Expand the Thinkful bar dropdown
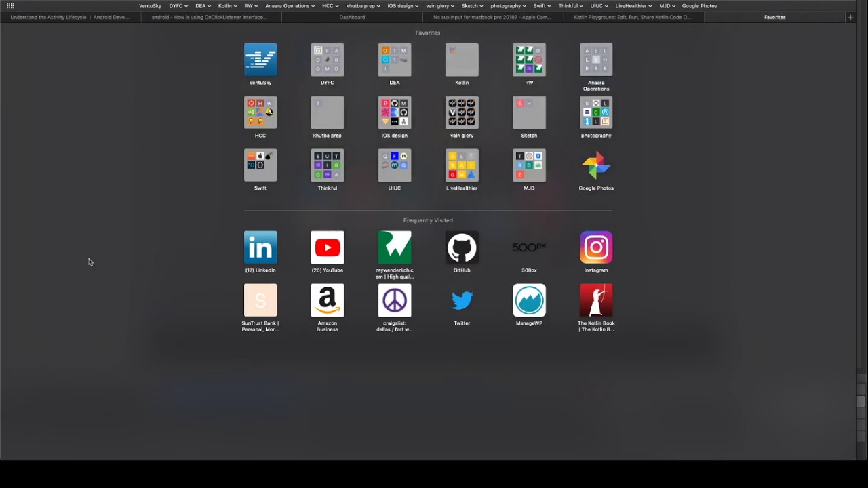The image size is (868, 488). coord(570,6)
